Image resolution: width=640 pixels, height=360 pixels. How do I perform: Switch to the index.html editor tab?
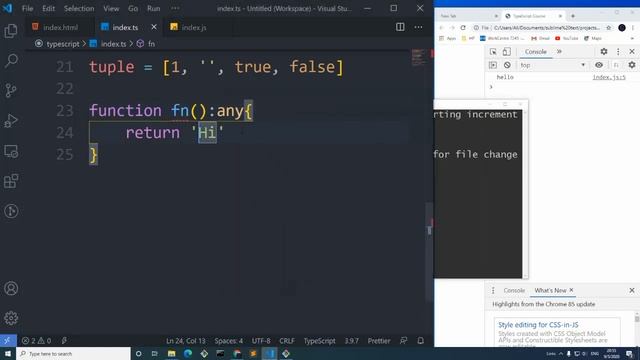[60, 27]
